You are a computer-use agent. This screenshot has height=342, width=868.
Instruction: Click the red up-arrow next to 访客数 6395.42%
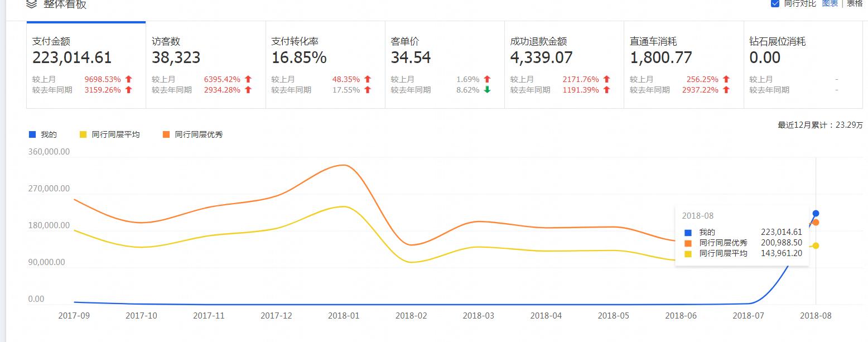pyautogui.click(x=248, y=79)
